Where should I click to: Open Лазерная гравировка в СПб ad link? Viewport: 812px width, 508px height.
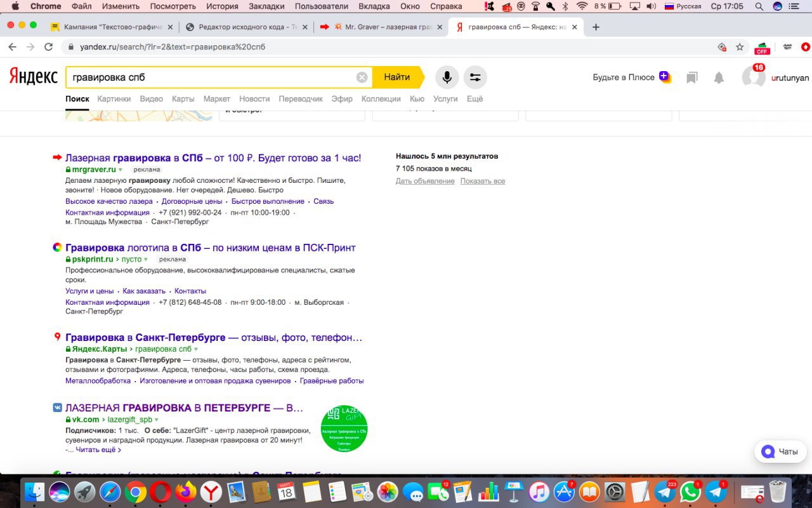pos(213,157)
